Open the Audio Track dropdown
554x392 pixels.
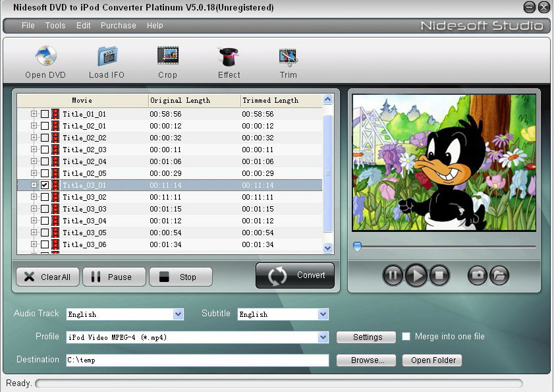[x=178, y=314]
